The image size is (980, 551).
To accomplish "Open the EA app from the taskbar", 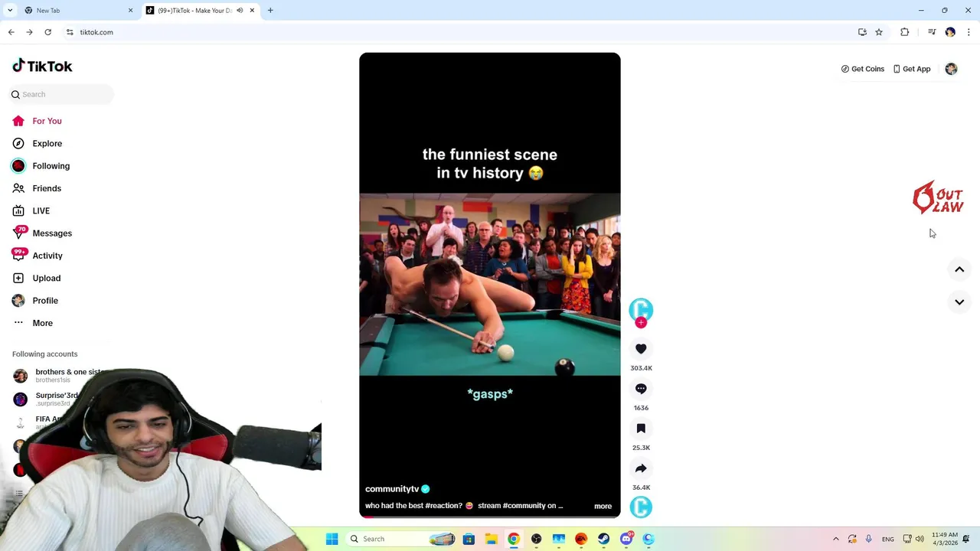I will tap(581, 539).
